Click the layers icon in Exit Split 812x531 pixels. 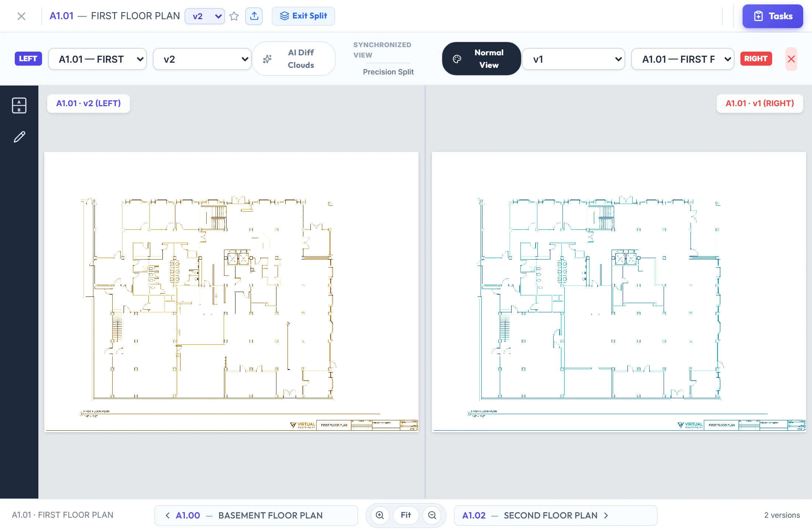tap(284, 16)
